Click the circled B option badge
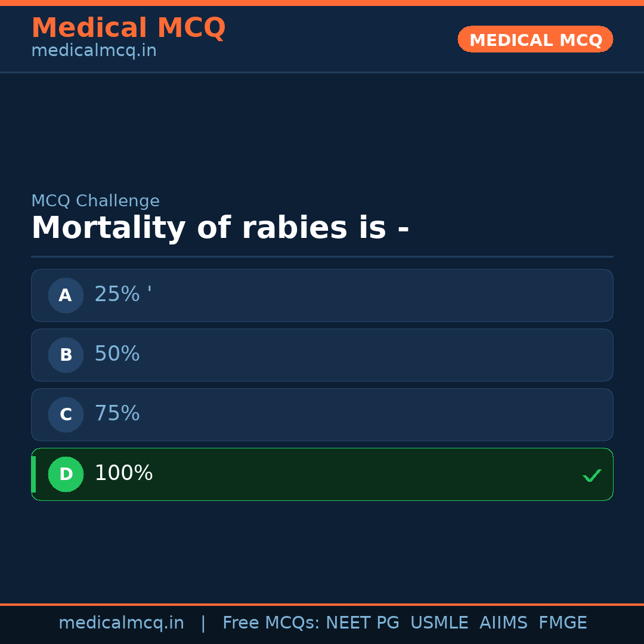Viewport: 644px width, 644px height. tap(66, 355)
